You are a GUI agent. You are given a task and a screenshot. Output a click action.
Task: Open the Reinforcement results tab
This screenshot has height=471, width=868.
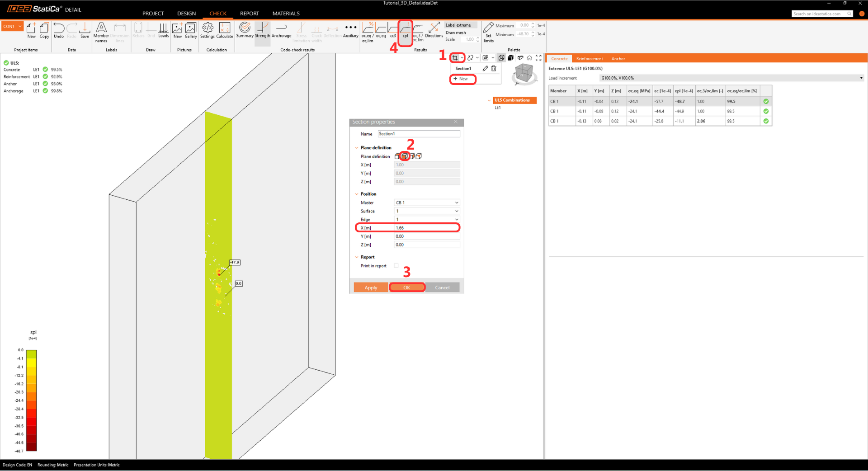click(589, 59)
